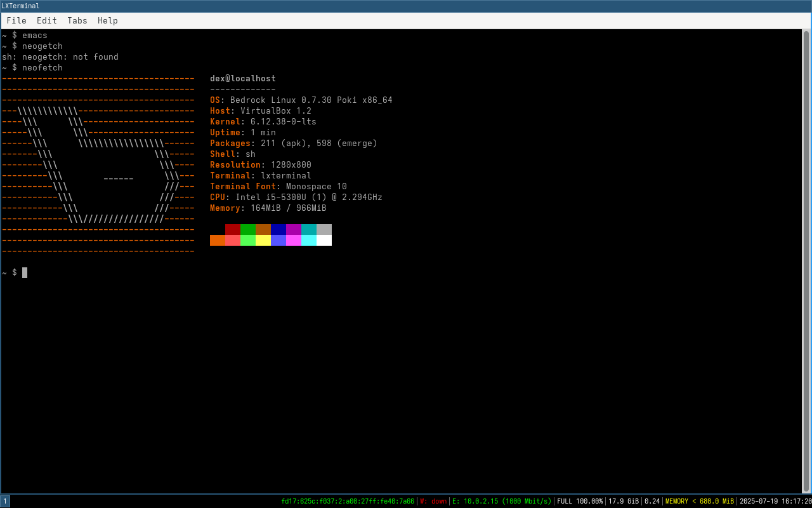This screenshot has width=812, height=508.
Task: Click the Kernel line '6.12.38-0-lts'
Action: pos(263,122)
